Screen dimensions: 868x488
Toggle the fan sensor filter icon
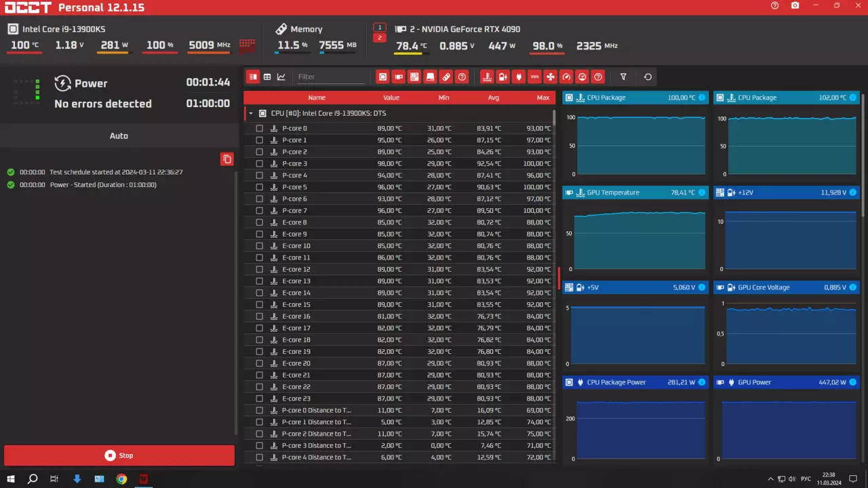coord(550,77)
